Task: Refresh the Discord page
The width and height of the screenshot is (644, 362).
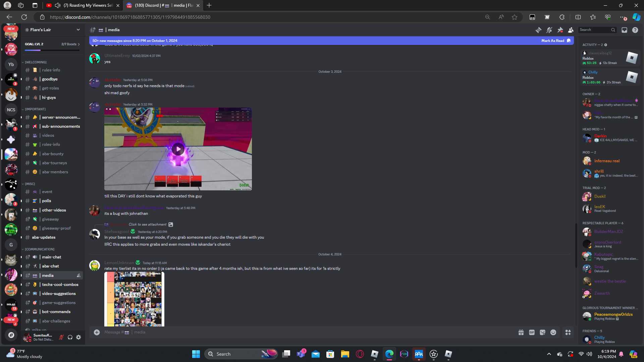Action: [x=24, y=17]
